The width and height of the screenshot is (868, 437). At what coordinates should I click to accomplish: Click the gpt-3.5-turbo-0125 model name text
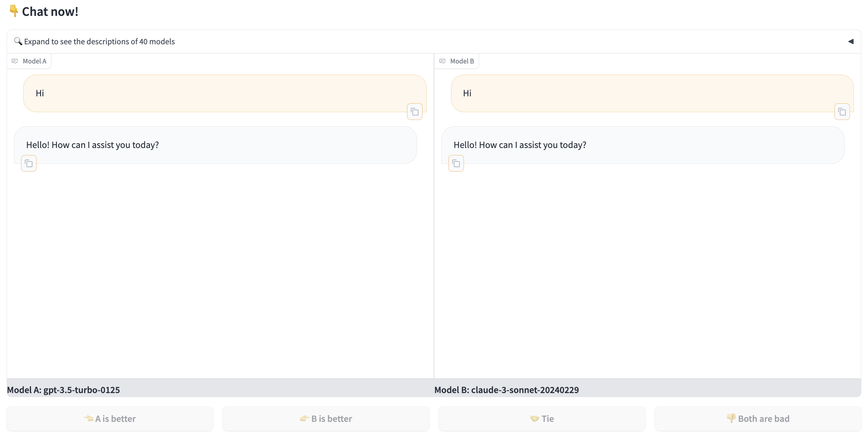pos(82,390)
